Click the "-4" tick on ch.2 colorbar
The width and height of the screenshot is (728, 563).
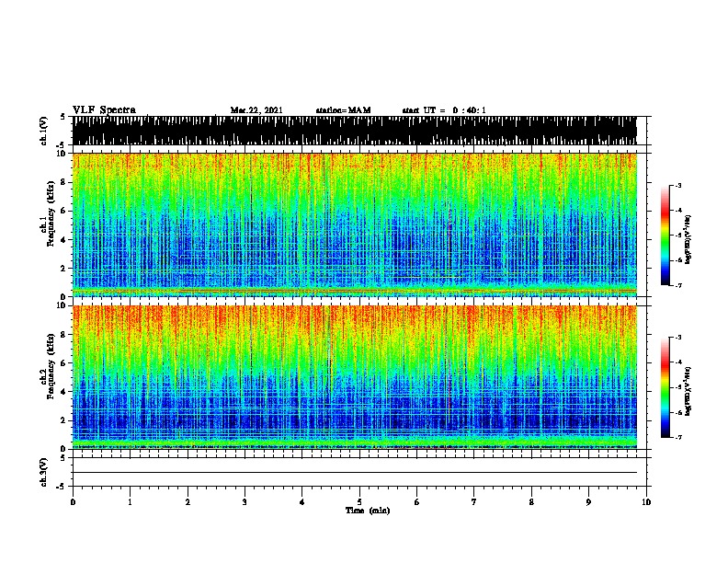pos(677,362)
